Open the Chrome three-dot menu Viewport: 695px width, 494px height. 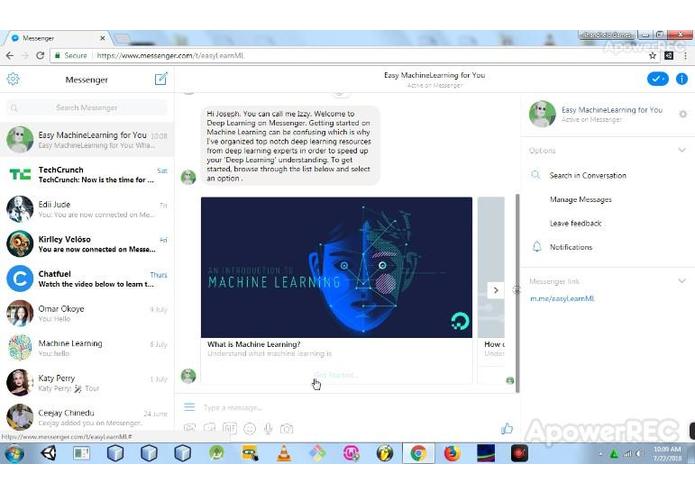(685, 55)
